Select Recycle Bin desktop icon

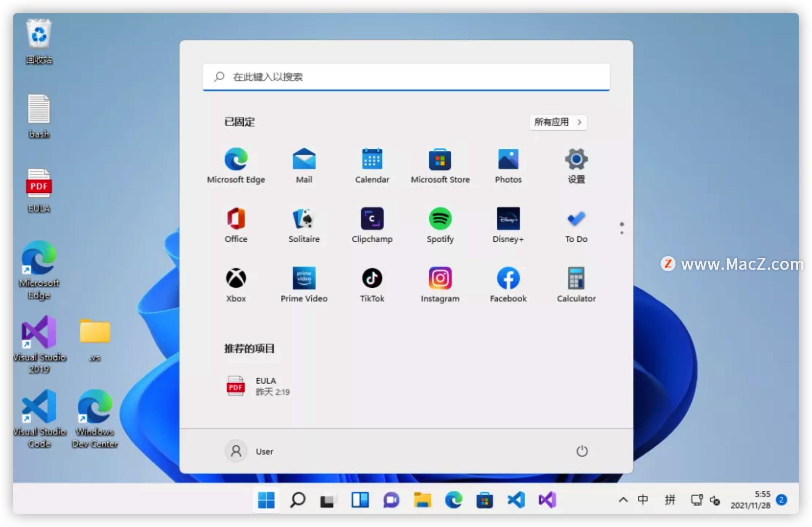[39, 41]
